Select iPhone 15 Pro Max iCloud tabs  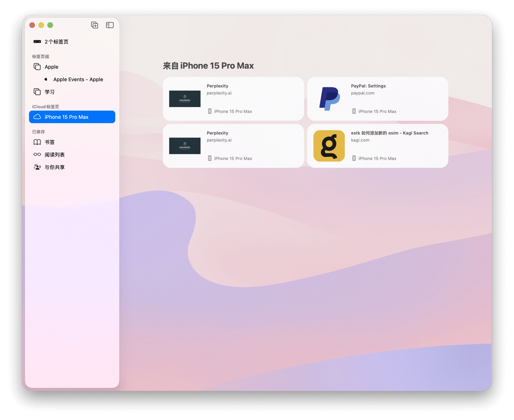click(66, 117)
